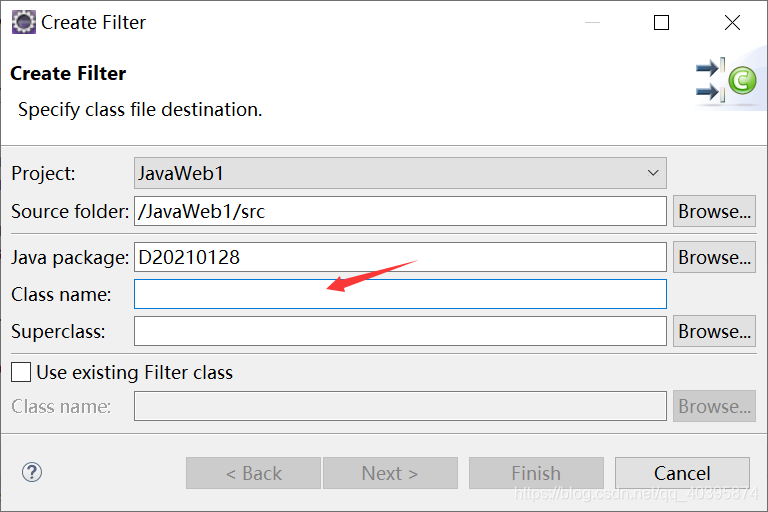Minimize the Create Filter dialog window
Screen dimensions: 768x512
point(592,23)
